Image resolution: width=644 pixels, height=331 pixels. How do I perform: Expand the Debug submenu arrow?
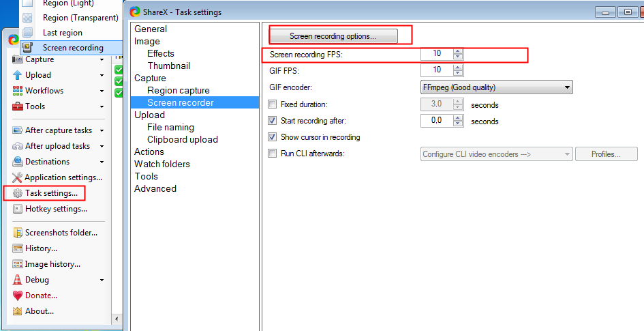tap(102, 280)
